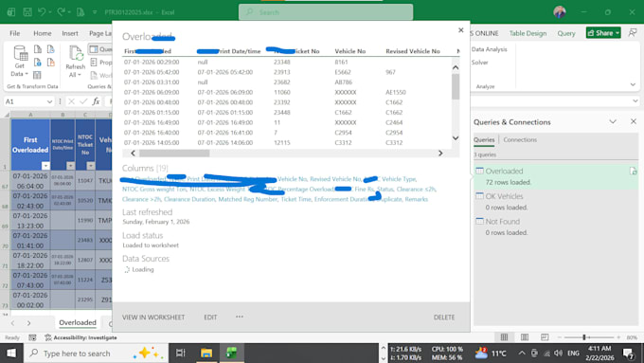Click the Refresh All icon
This screenshot has height=363, width=644.
76,62
